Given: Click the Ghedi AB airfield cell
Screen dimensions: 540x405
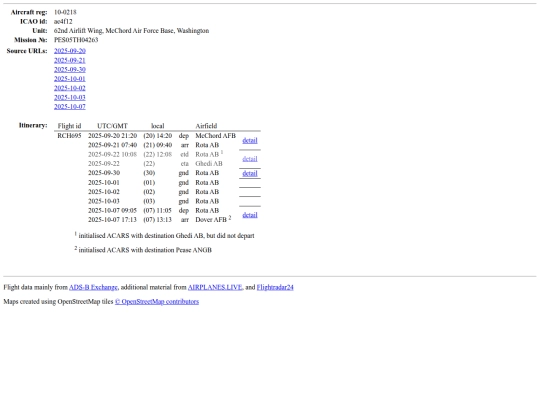Looking at the screenshot, I should point(209,164).
